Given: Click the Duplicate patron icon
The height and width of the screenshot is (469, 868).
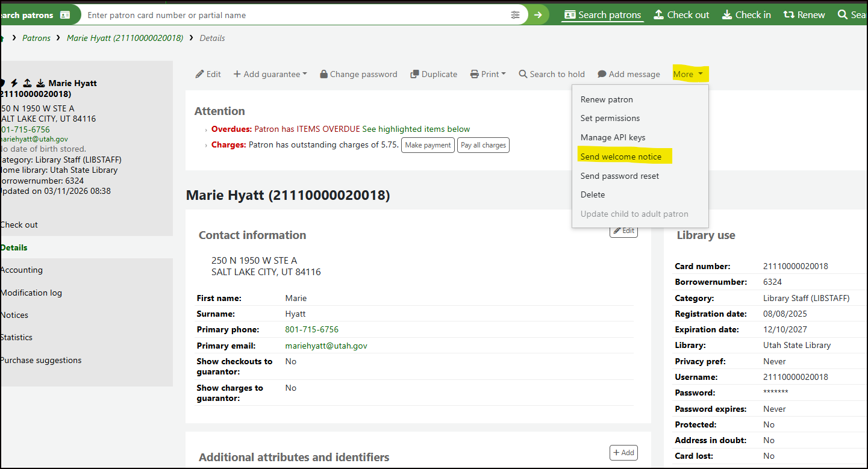Looking at the screenshot, I should (x=414, y=74).
